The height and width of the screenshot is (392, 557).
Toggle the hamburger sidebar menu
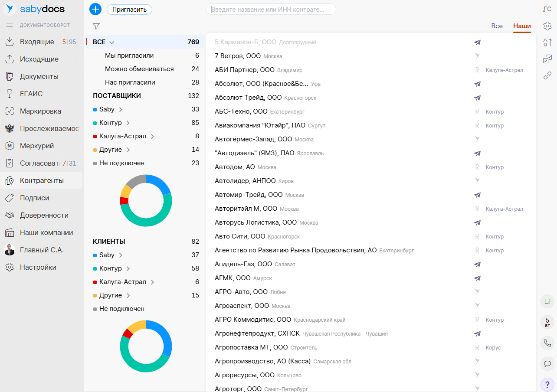click(x=10, y=25)
